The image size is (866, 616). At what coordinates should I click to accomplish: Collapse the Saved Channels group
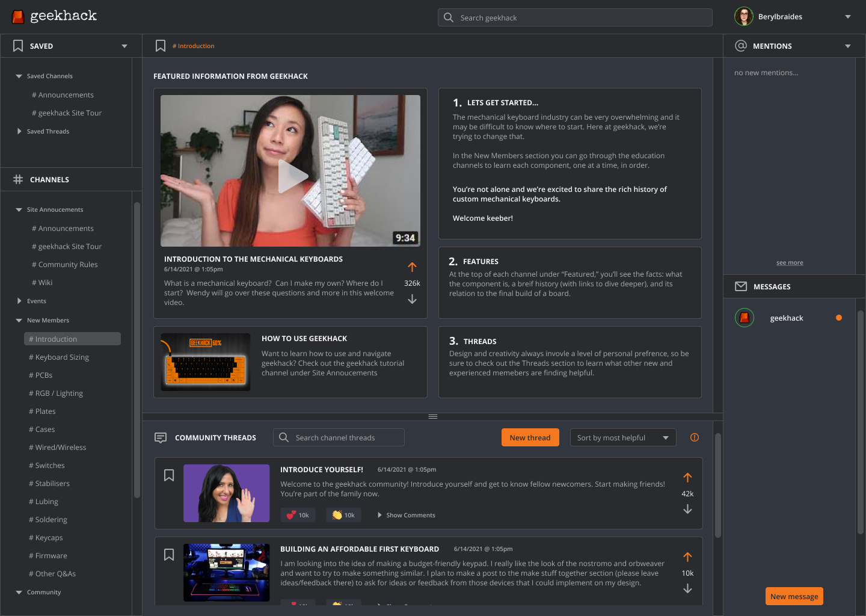pos(19,76)
